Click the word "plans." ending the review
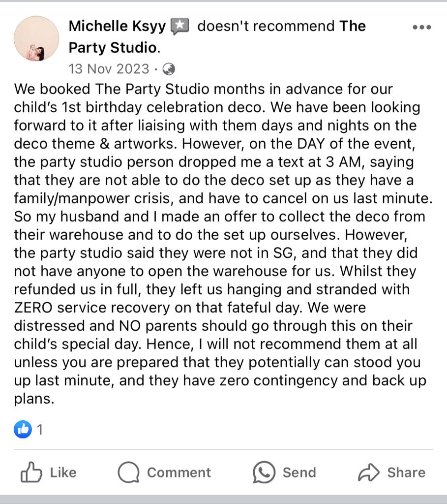The width and height of the screenshot is (447, 504). (x=33, y=399)
